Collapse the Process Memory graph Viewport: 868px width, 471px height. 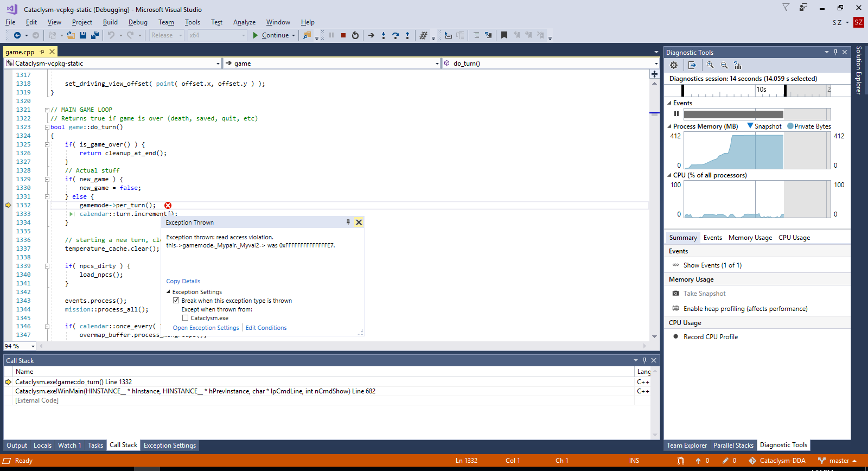click(669, 126)
